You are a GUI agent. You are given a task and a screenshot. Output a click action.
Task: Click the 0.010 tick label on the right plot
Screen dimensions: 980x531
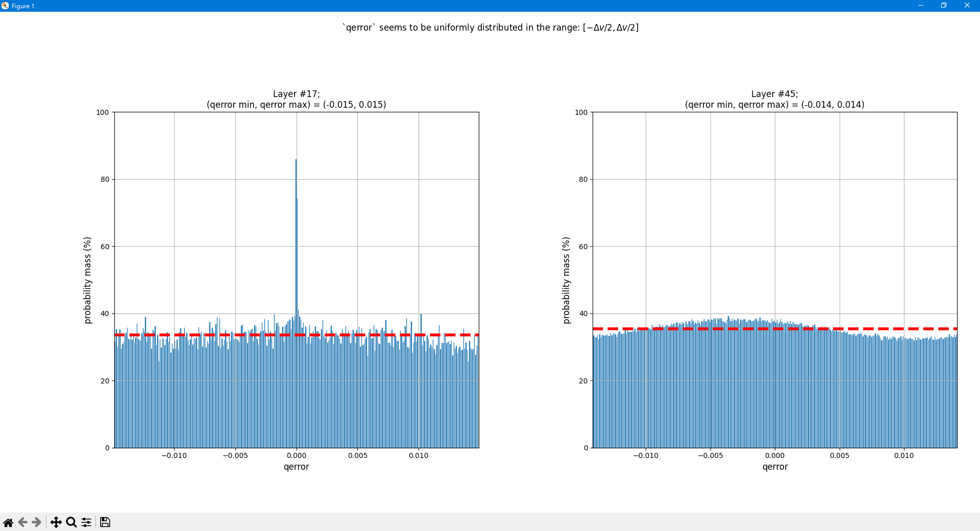(x=904, y=455)
